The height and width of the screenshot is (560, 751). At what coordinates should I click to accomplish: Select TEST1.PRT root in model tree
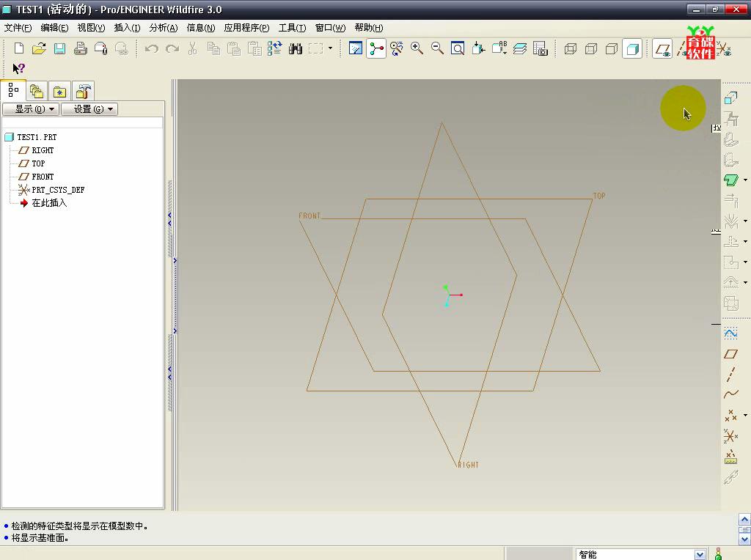[31, 137]
